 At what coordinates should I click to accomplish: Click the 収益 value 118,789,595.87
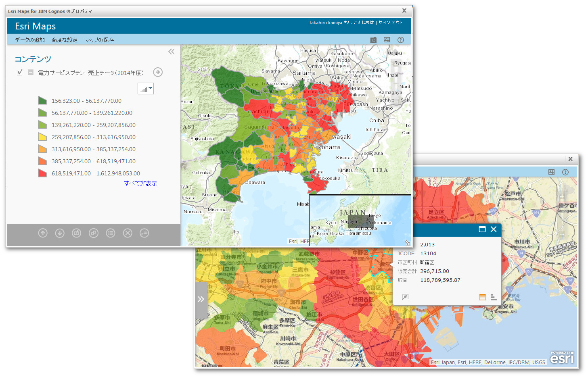[x=440, y=280]
